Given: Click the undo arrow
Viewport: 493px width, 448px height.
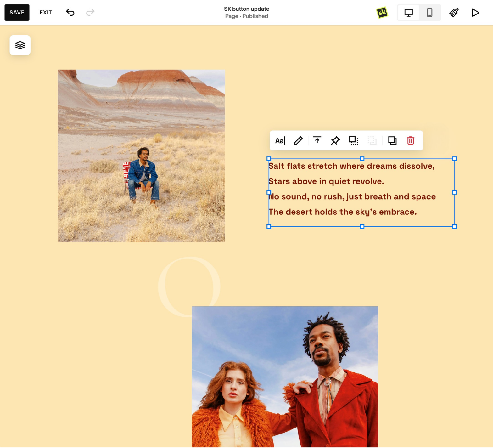Looking at the screenshot, I should point(70,12).
